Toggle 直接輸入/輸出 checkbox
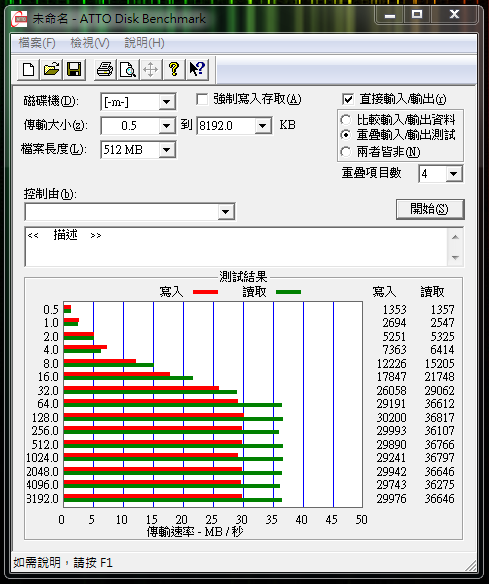Image resolution: width=489 pixels, height=584 pixels. pyautogui.click(x=347, y=99)
